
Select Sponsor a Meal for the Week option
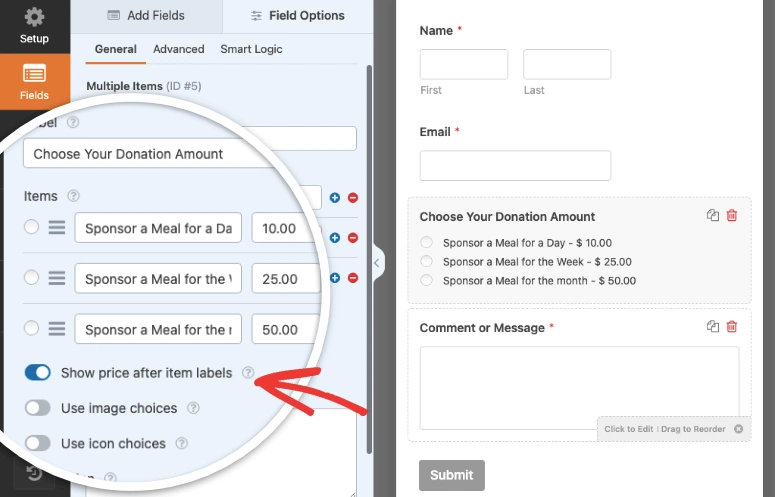click(427, 262)
